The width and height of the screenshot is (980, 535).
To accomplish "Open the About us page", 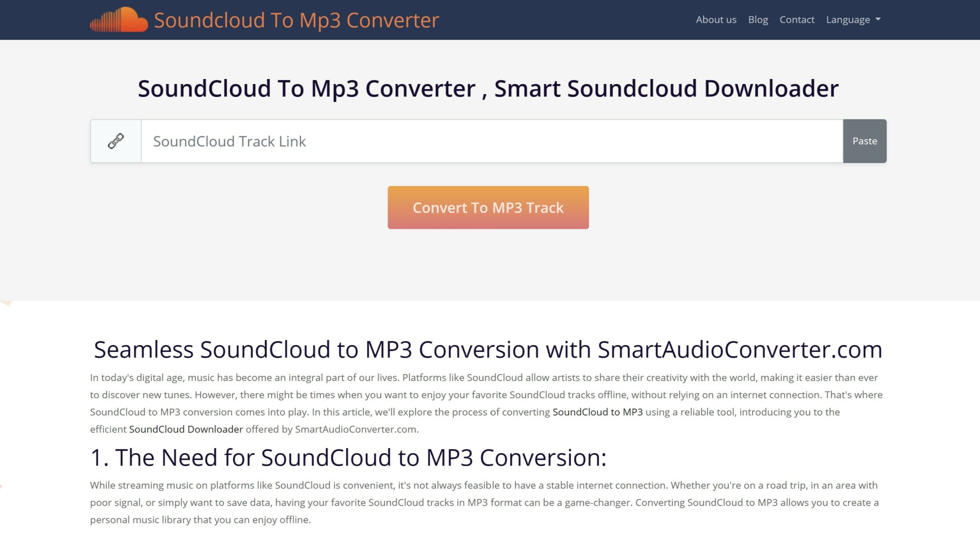I will coord(716,20).
